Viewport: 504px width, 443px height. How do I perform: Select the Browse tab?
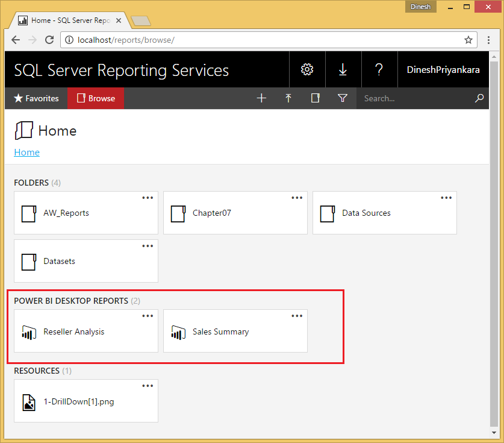pyautogui.click(x=96, y=98)
